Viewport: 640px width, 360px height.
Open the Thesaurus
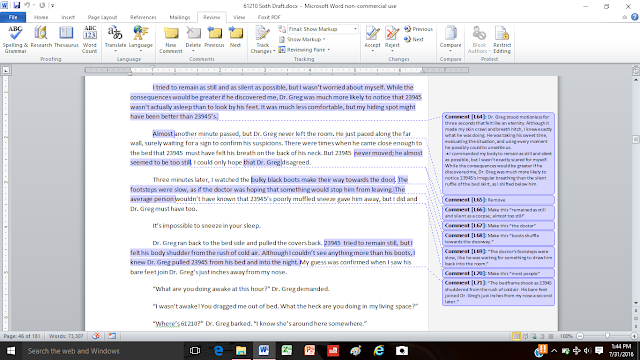point(66,37)
